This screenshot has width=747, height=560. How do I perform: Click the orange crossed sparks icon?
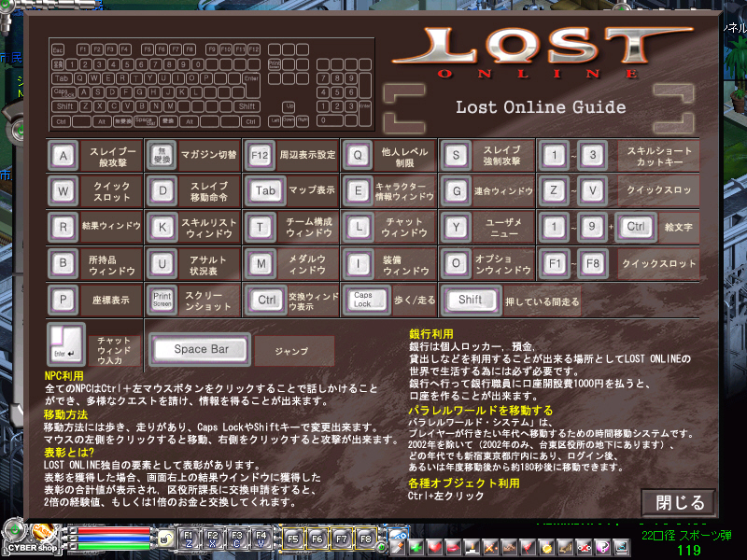pyautogui.click(x=490, y=547)
